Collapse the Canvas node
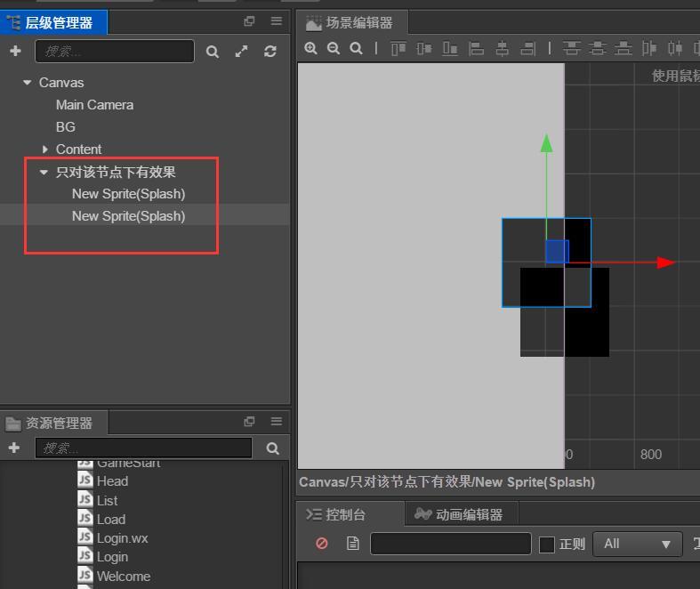This screenshot has height=589, width=700. 28,83
